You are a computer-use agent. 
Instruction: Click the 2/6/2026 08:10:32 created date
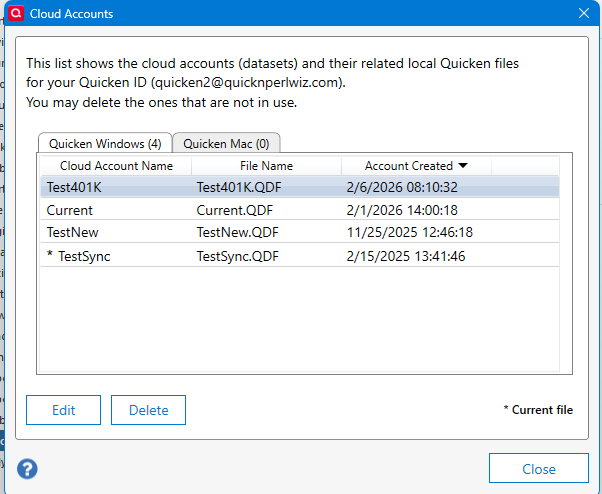pos(402,187)
